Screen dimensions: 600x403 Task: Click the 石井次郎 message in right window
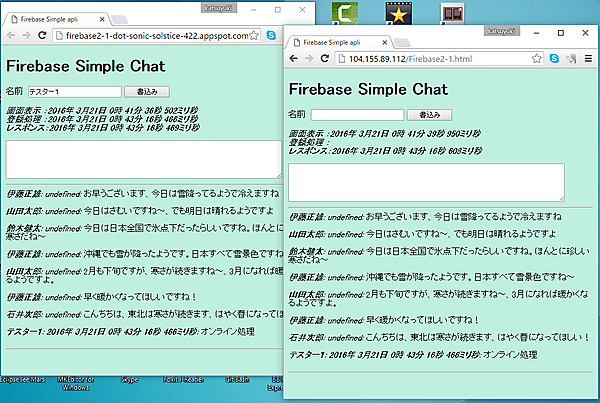coord(439,337)
